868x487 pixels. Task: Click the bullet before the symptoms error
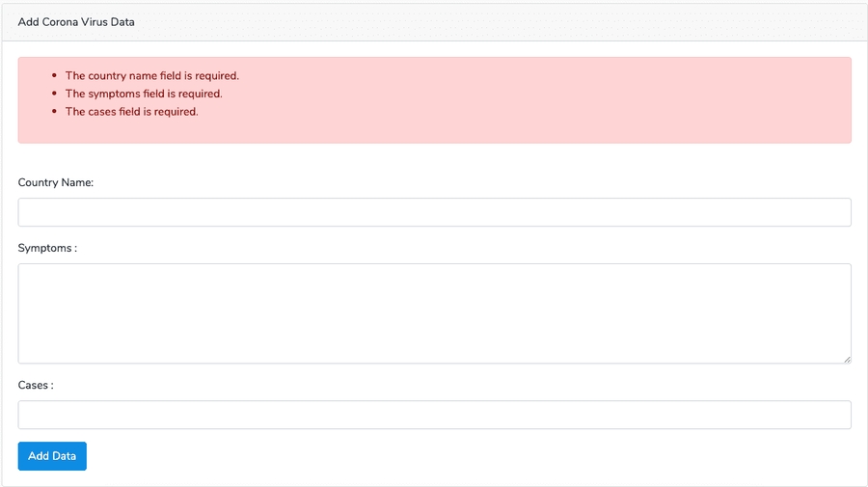[52, 95]
